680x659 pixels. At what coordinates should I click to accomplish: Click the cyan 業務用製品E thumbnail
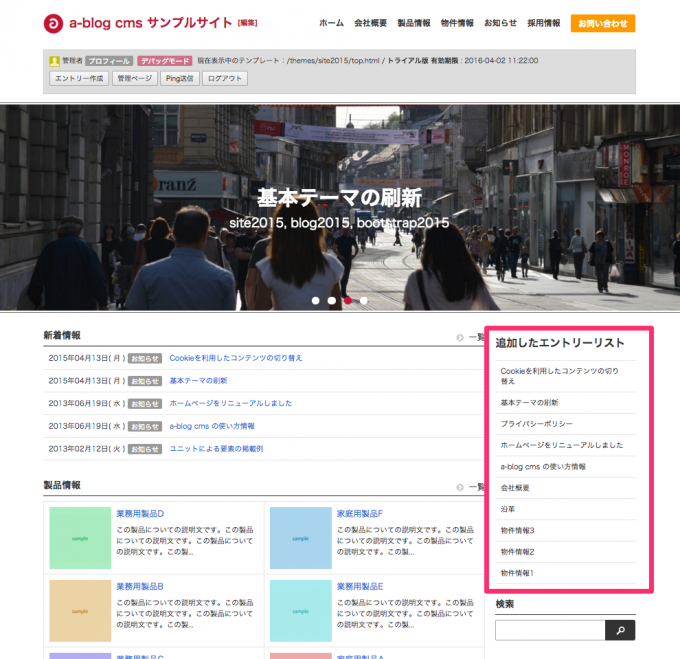pos(301,611)
